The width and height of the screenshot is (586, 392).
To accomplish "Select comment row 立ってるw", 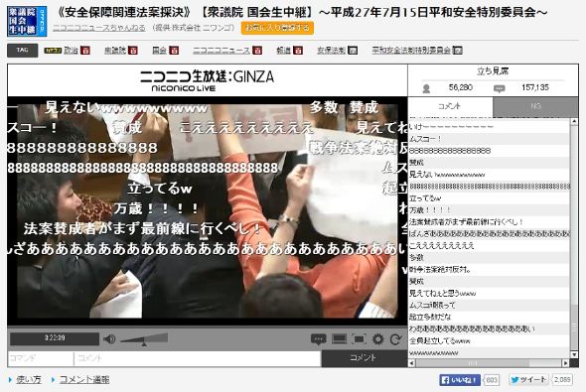I will click(489, 198).
